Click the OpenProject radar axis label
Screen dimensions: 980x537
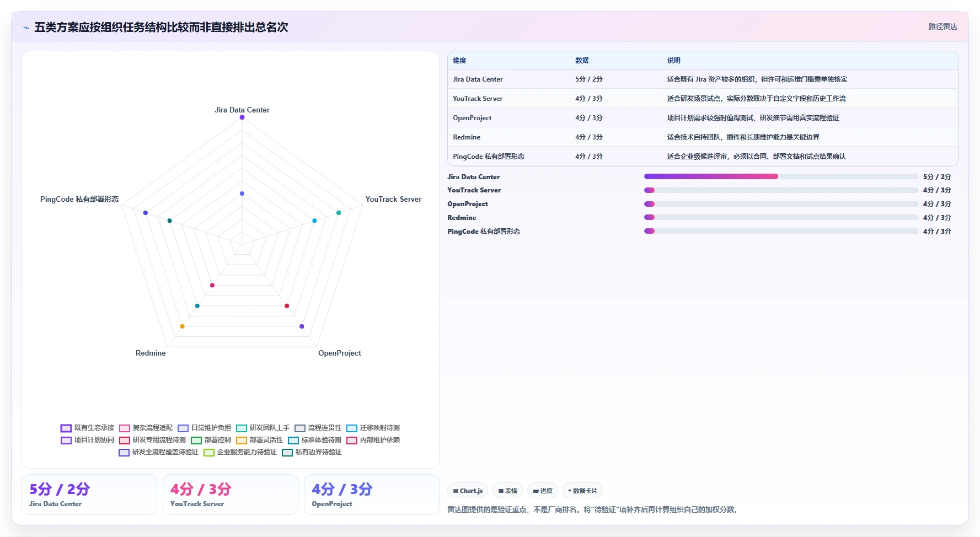click(x=340, y=353)
